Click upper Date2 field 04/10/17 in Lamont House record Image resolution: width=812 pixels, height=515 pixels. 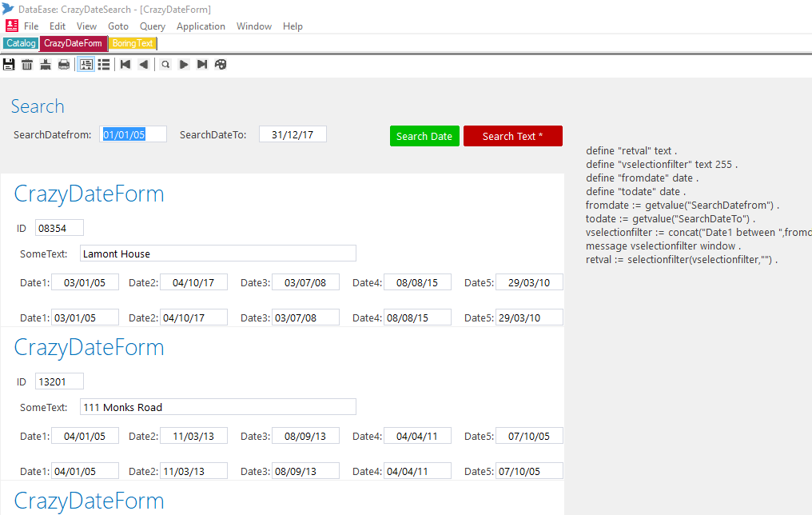[193, 283]
